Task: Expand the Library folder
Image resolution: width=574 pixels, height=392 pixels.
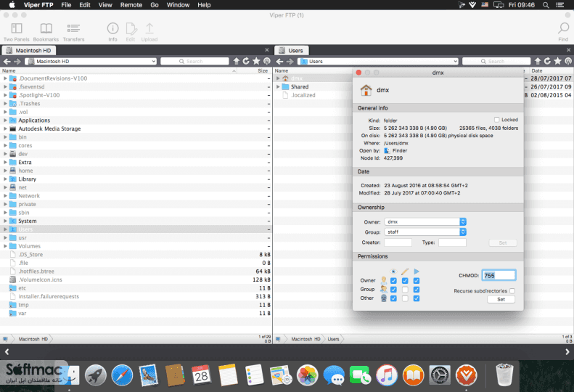Action: pyautogui.click(x=5, y=179)
